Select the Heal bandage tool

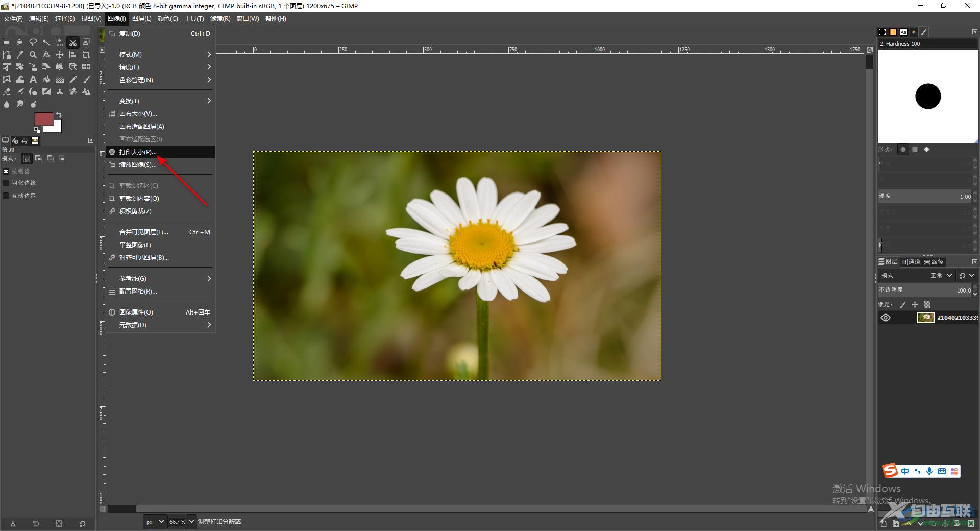(x=73, y=91)
